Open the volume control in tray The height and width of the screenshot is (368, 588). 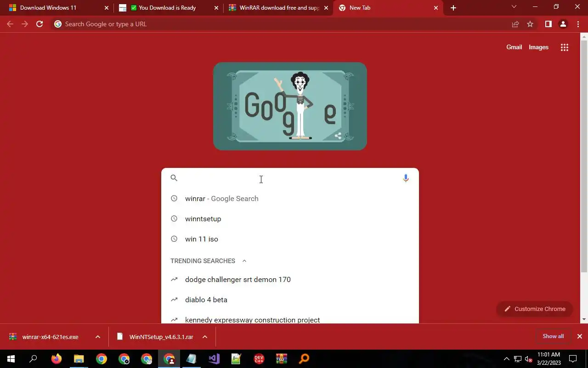tap(529, 359)
